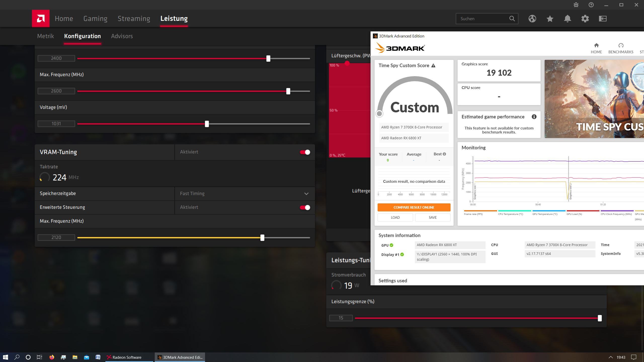Click COMPARE RESULT ONLINE button
The height and width of the screenshot is (362, 644).
tap(414, 207)
